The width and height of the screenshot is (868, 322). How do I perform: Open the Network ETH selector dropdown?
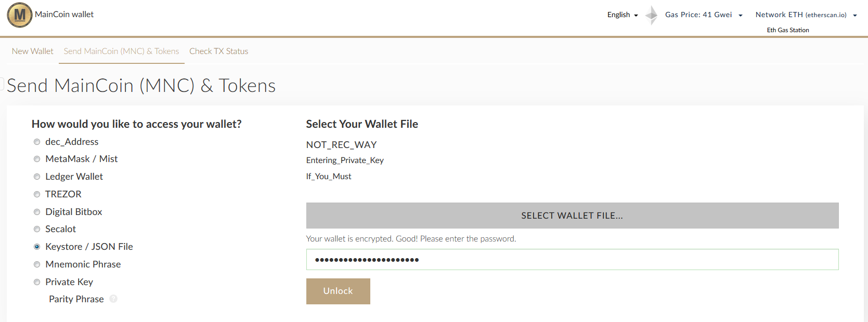tap(806, 15)
